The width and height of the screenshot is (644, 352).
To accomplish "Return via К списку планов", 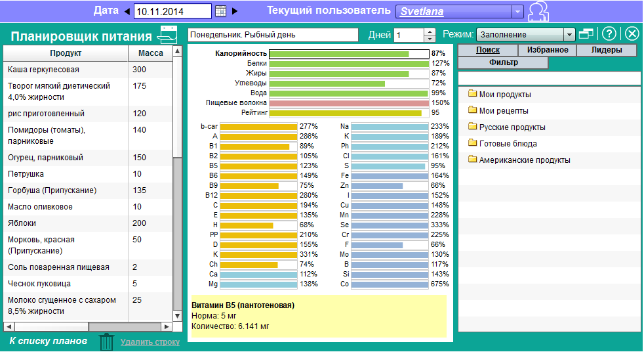I will click(49, 341).
